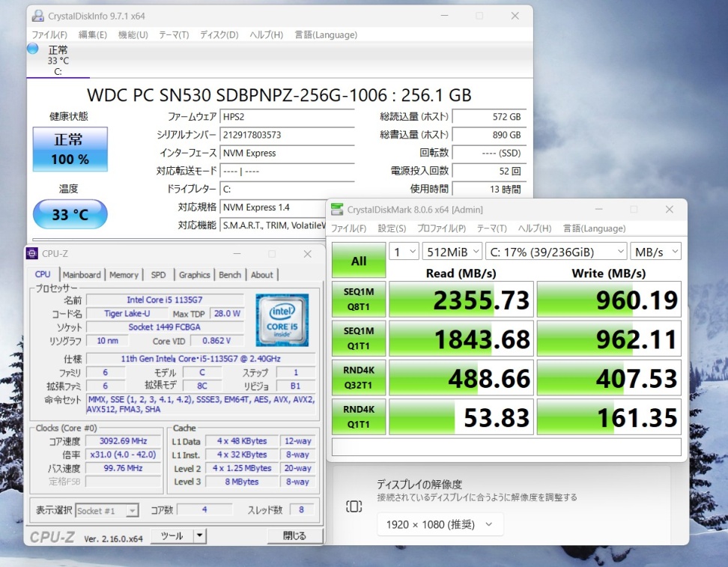Open 設定(S) menu in CrystalDiskMark

pos(392,228)
